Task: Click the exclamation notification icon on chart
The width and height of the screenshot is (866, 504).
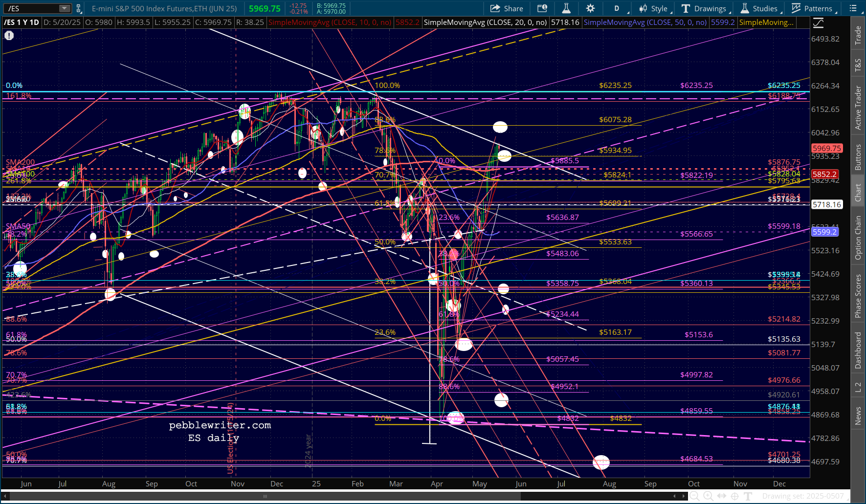Action: click(x=9, y=35)
